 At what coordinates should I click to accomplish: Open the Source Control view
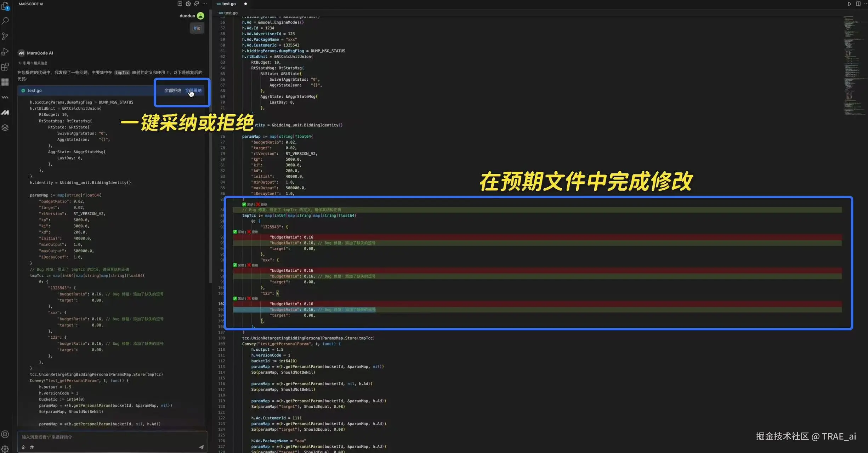click(5, 36)
